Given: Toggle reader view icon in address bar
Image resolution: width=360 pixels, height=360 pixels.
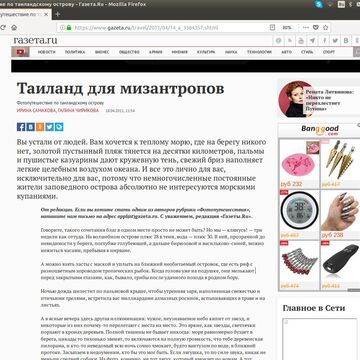Looking at the screenshot, I should click(x=273, y=28).
